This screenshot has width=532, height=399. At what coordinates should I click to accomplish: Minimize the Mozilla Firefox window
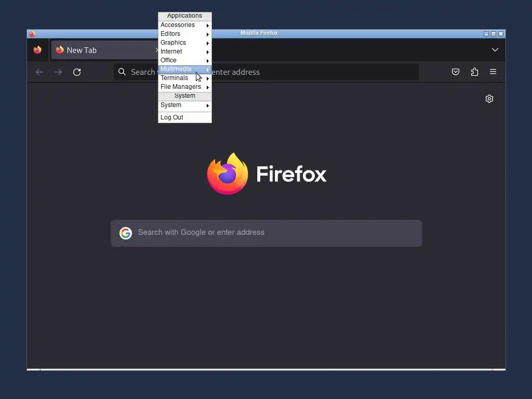486,34
